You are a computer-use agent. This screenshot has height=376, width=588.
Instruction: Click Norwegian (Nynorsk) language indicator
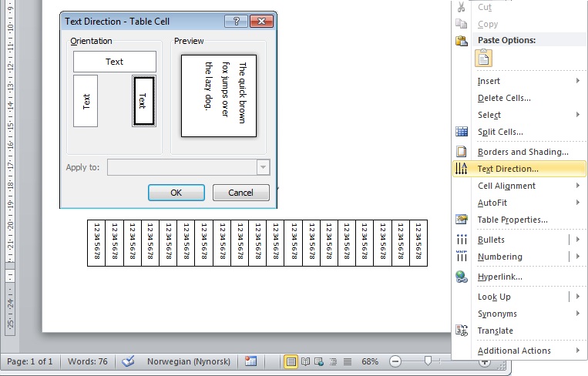pyautogui.click(x=189, y=361)
